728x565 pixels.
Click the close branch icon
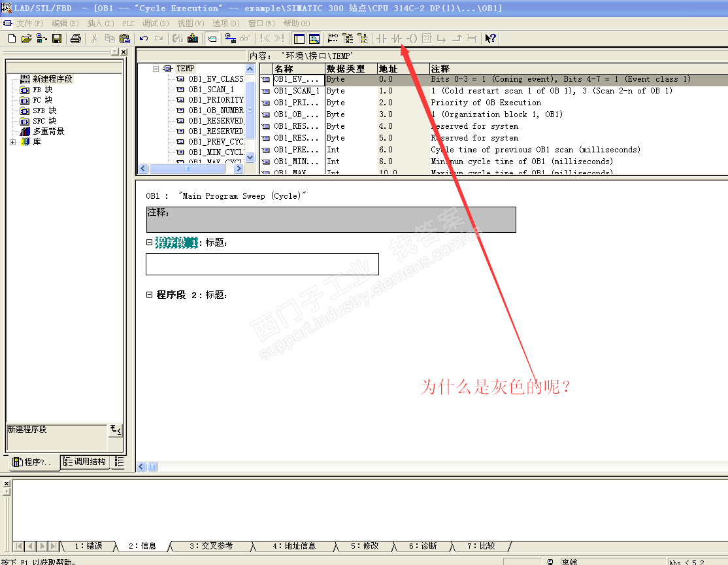point(457,39)
